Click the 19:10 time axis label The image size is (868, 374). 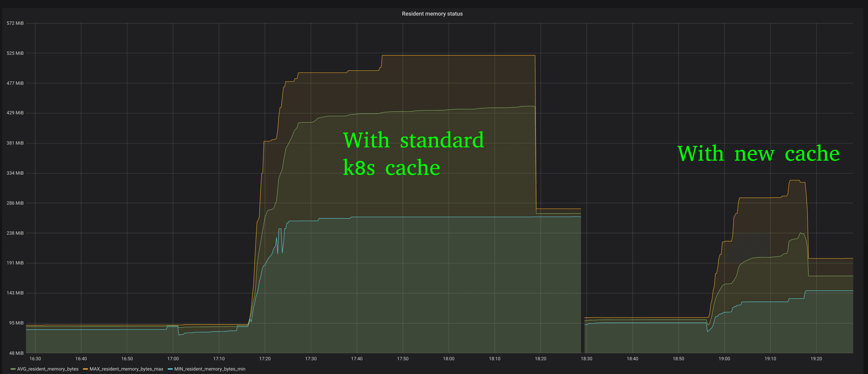pyautogui.click(x=770, y=359)
